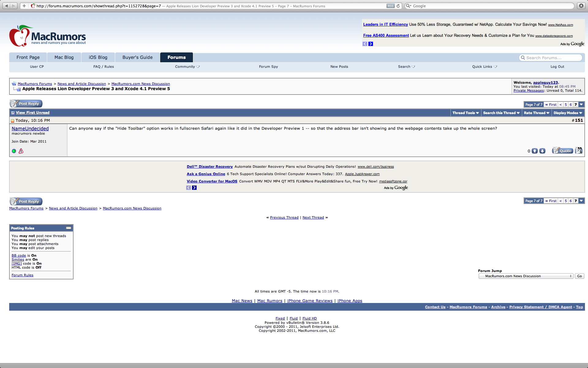
Task: Show next top Google ad arrow
Action: 371,44
